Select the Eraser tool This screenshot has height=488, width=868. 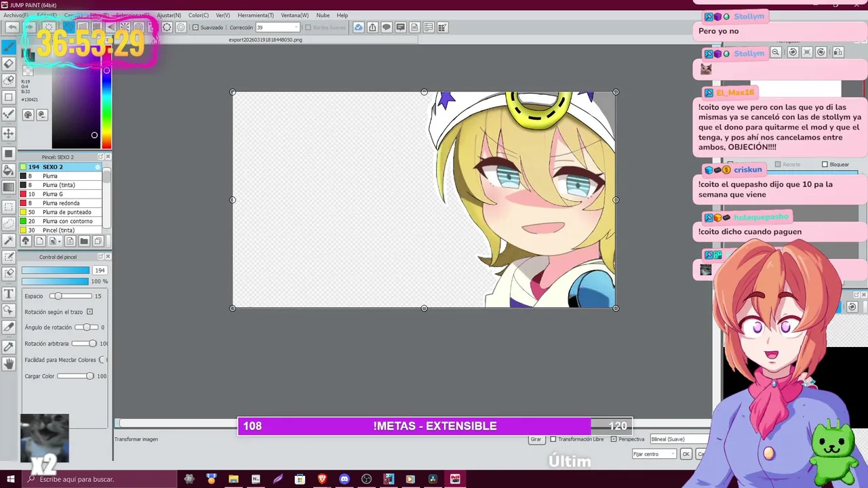click(x=9, y=64)
